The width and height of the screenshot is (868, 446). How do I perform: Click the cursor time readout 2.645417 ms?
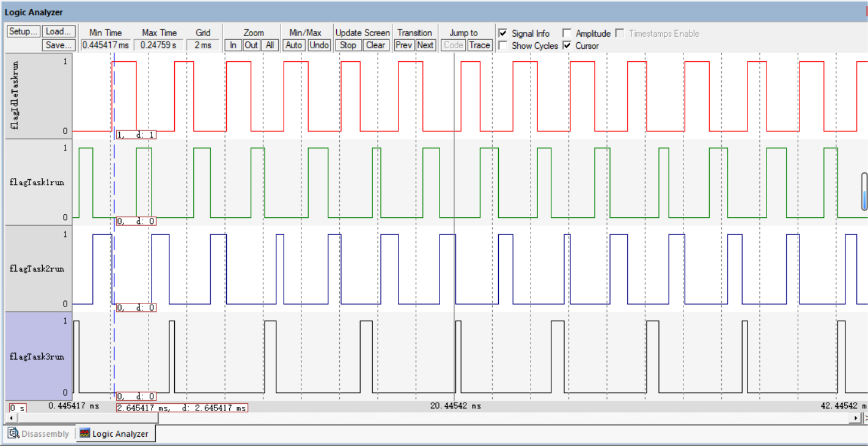coord(182,407)
